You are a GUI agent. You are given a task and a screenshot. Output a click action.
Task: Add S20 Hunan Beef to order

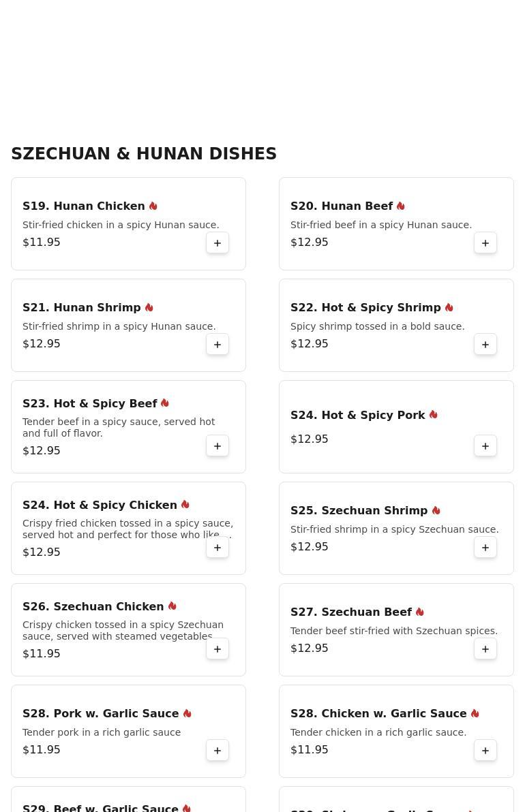click(485, 243)
